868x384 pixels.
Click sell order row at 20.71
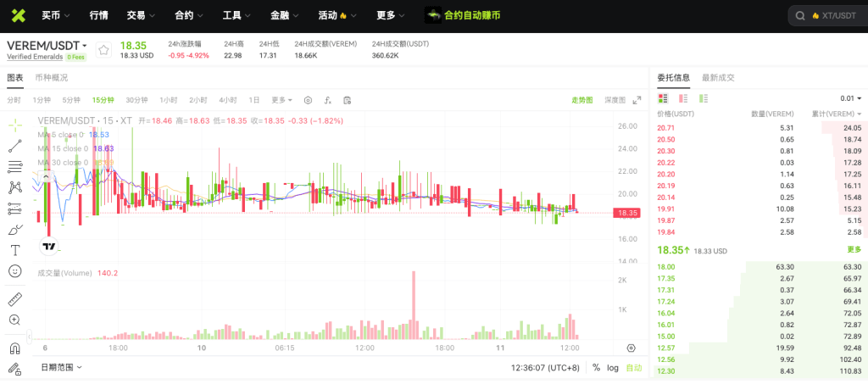pyautogui.click(x=759, y=128)
